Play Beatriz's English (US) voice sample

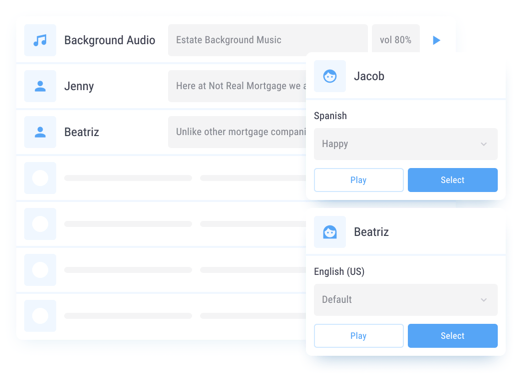click(359, 336)
